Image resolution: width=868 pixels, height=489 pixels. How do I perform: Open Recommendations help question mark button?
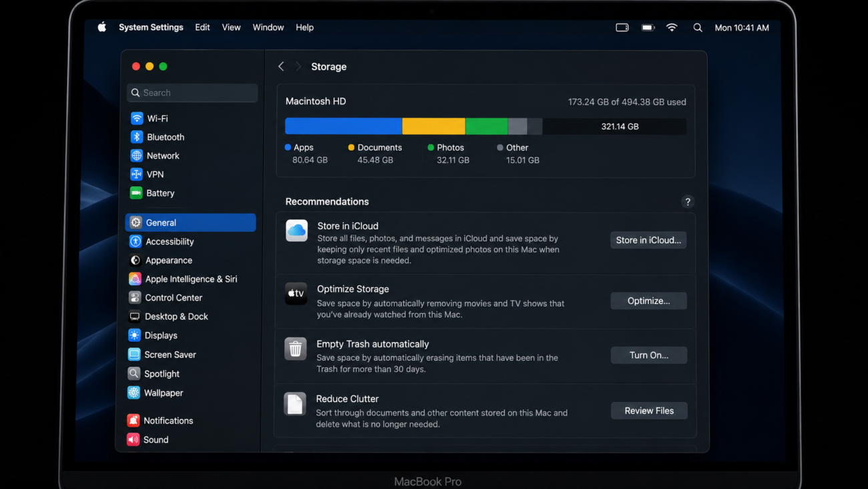click(688, 202)
